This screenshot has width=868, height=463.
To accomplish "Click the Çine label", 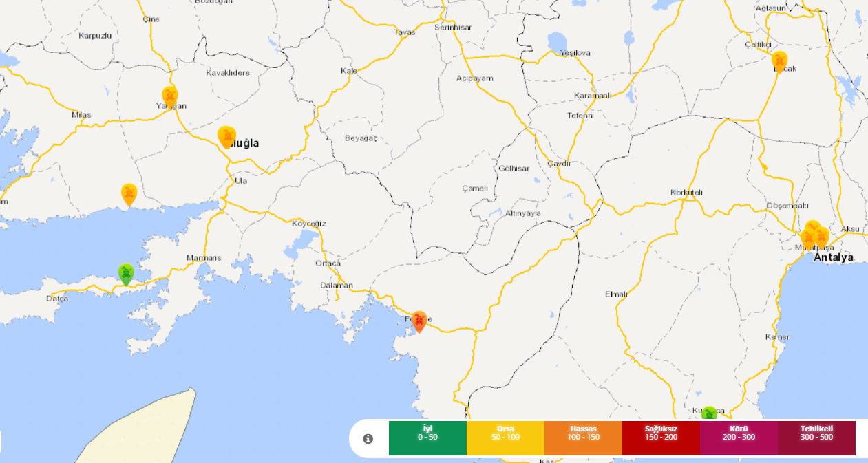I will coord(151,19).
